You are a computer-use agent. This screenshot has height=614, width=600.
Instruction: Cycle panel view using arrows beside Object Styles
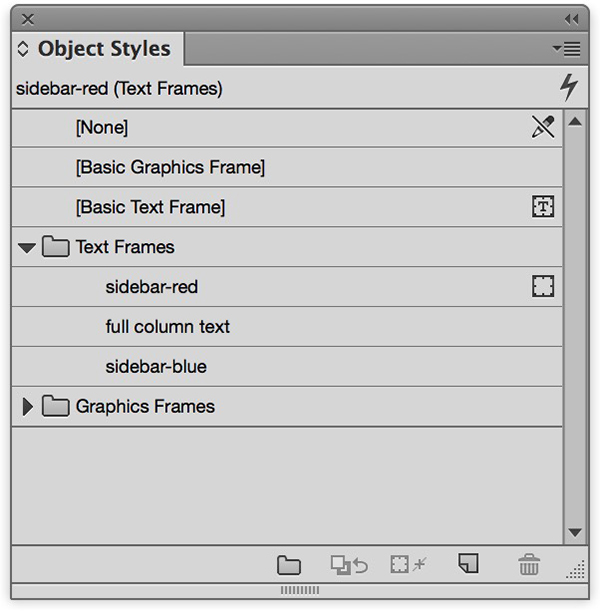(23, 49)
